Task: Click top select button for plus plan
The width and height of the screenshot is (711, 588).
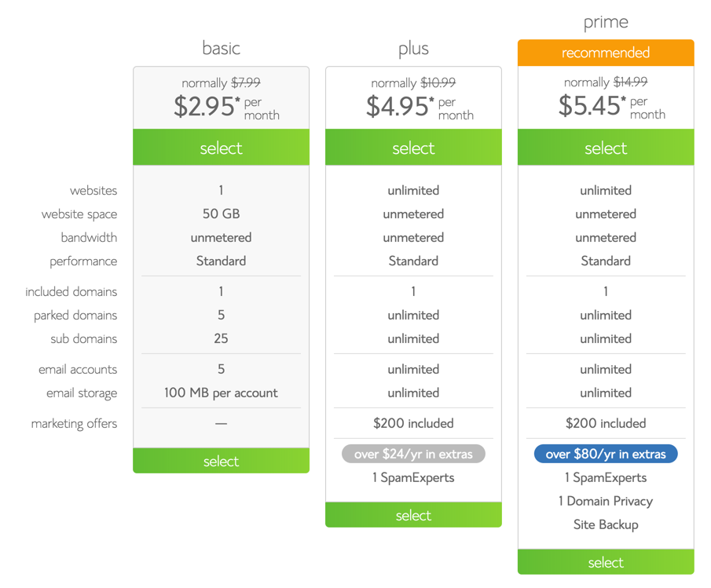Action: coord(413,148)
